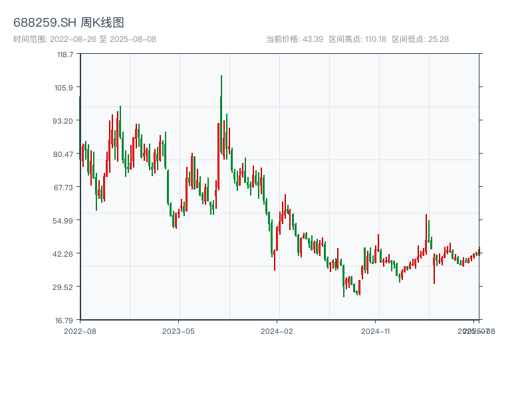Select the 时间范围 2022-08-26 至 2025-08-08 text

(85, 39)
